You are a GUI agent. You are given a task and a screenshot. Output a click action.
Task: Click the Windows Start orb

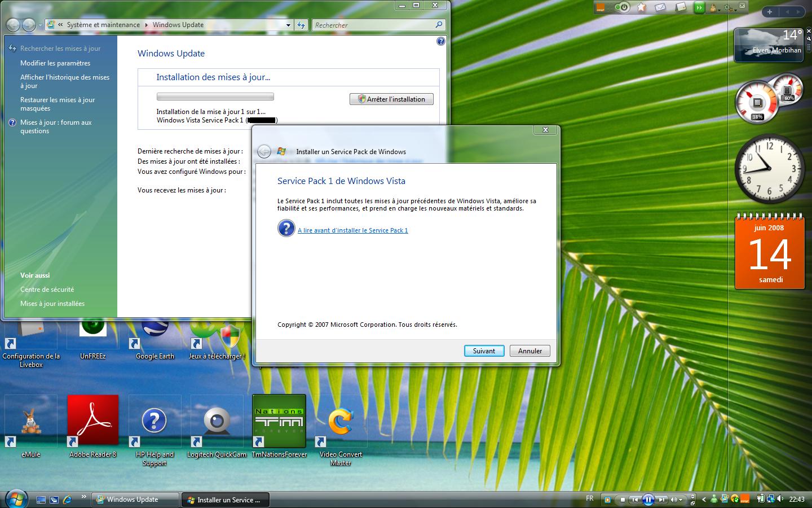coord(16,498)
